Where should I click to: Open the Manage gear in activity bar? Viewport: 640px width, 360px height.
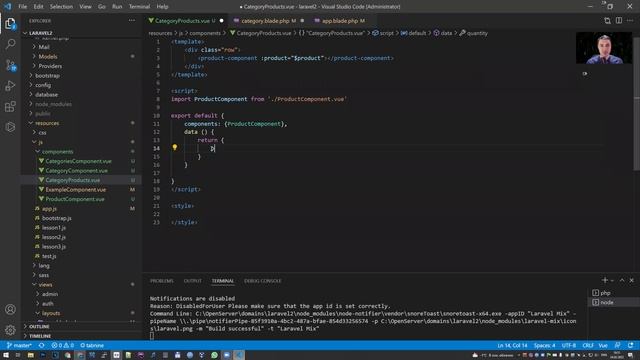point(10,329)
